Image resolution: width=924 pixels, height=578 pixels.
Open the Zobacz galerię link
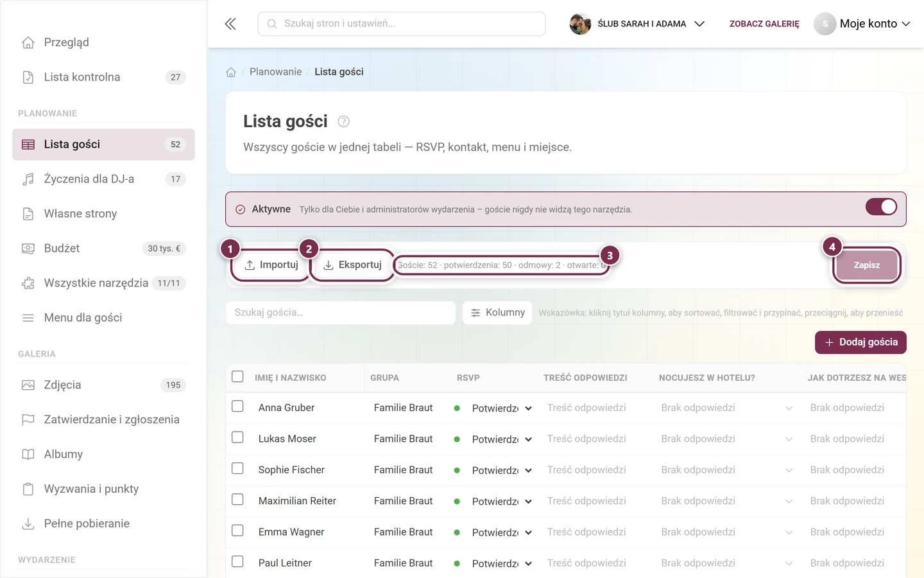(764, 24)
